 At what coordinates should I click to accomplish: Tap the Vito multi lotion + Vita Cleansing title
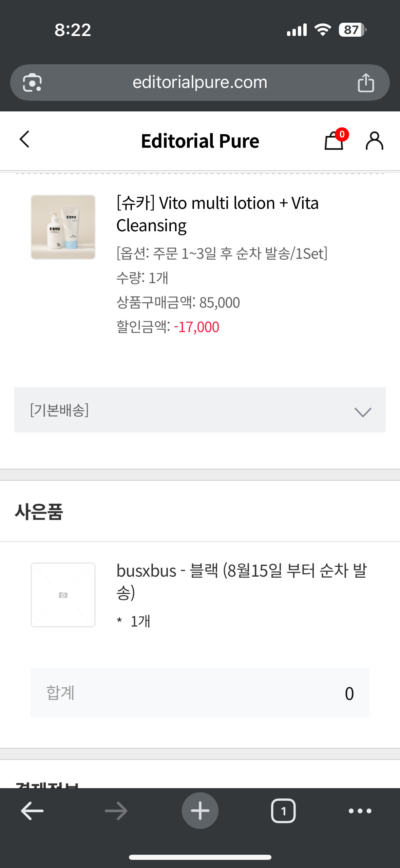coord(217,214)
